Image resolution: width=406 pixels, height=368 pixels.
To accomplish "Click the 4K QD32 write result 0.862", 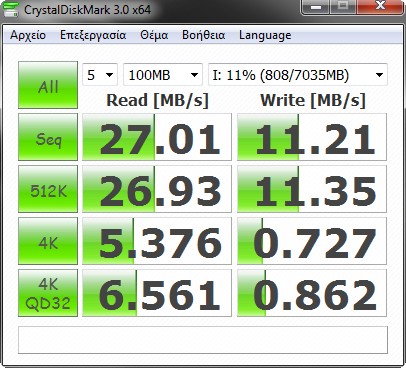I will [312, 293].
